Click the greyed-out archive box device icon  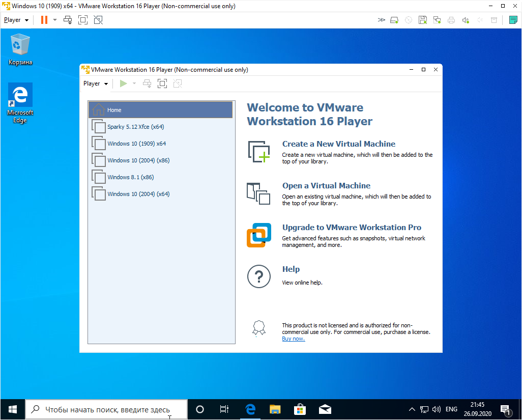(x=494, y=20)
